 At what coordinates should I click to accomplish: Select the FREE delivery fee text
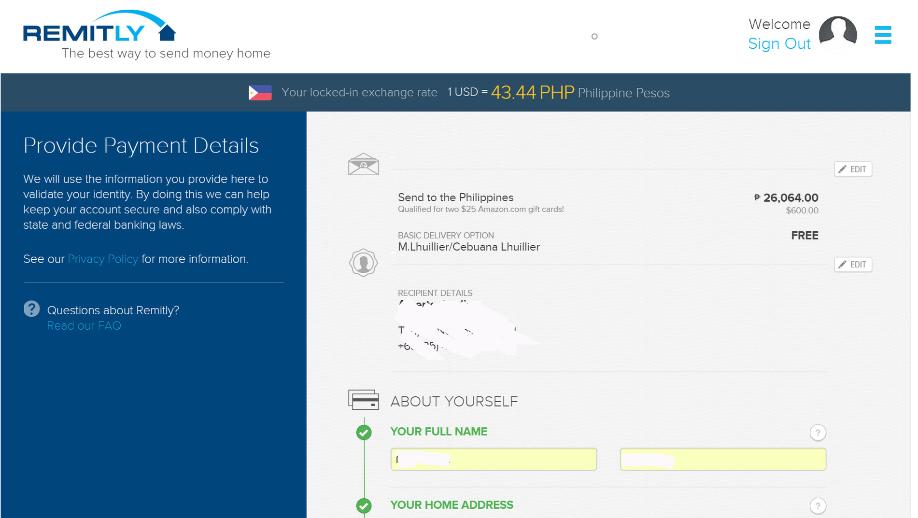[x=804, y=235]
